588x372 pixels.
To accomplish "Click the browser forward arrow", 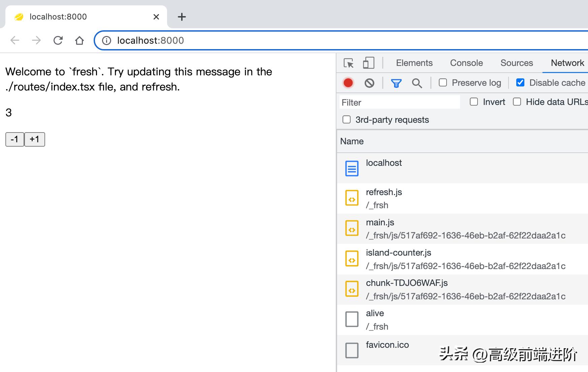I will [x=36, y=40].
